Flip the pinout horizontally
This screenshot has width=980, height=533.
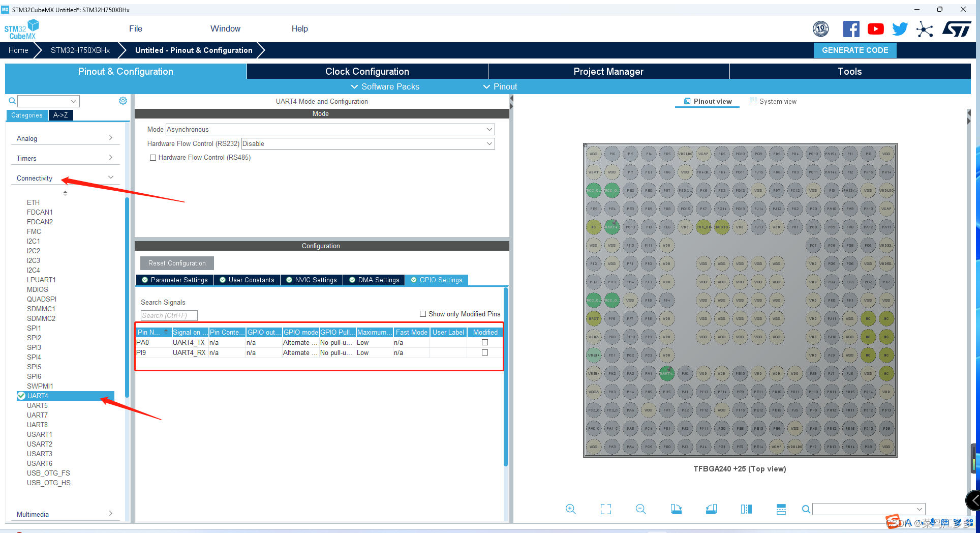(746, 509)
